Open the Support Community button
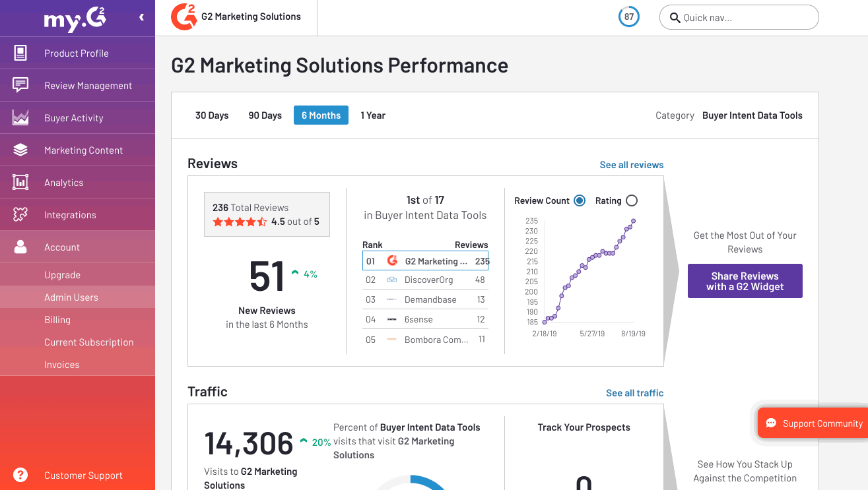This screenshot has width=868, height=490. [813, 423]
